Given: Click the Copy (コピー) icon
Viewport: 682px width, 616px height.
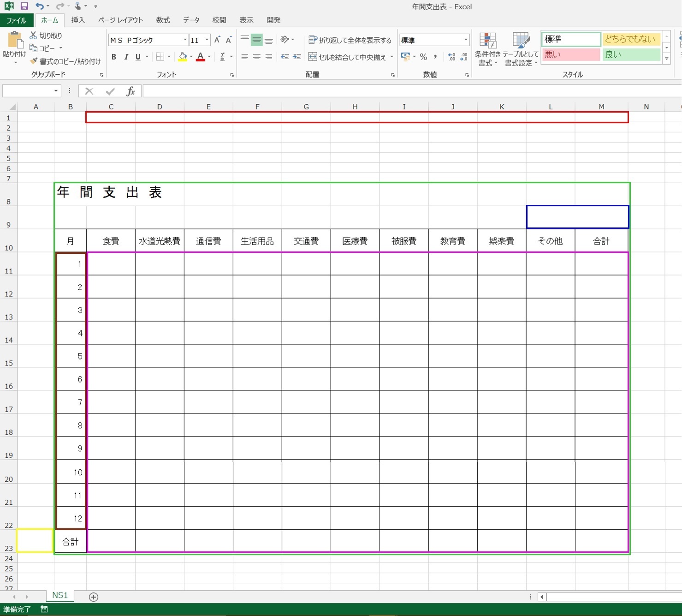Looking at the screenshot, I should coord(33,48).
